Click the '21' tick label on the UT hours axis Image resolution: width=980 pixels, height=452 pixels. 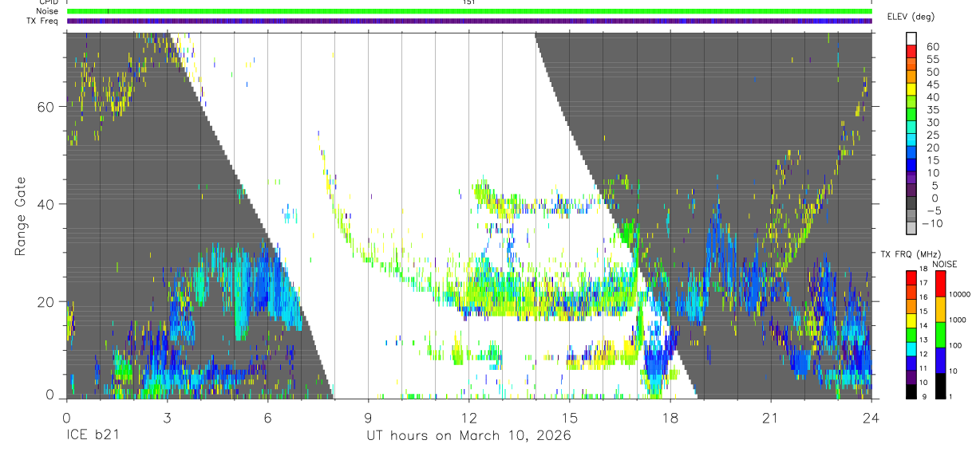click(x=771, y=418)
